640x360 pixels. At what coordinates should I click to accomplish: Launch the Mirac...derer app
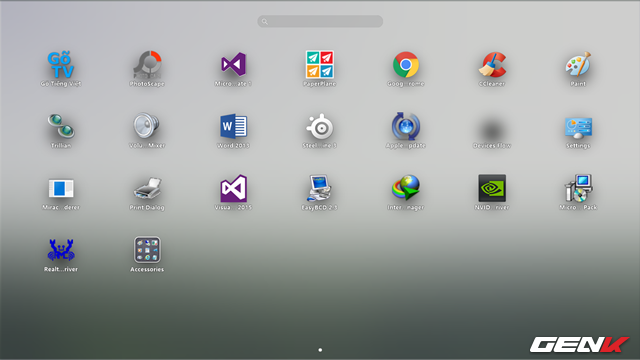point(61,189)
